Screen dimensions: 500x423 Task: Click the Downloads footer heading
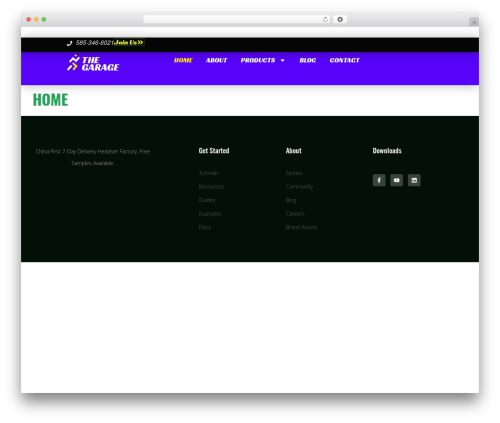pos(387,151)
